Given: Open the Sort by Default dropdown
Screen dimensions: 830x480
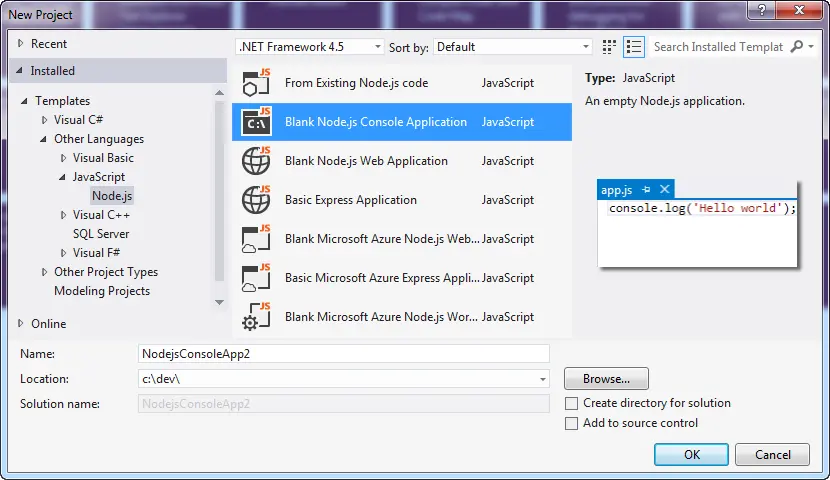Looking at the screenshot, I should point(512,47).
